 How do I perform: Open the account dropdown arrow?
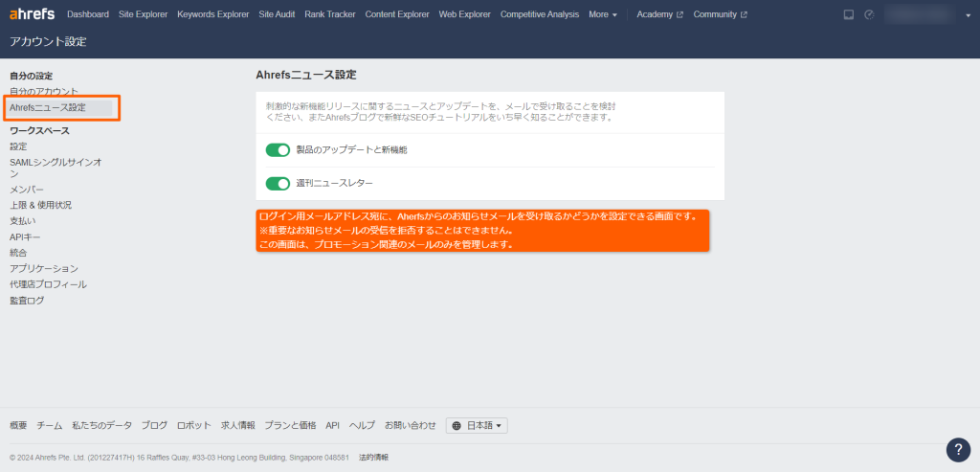(x=969, y=15)
